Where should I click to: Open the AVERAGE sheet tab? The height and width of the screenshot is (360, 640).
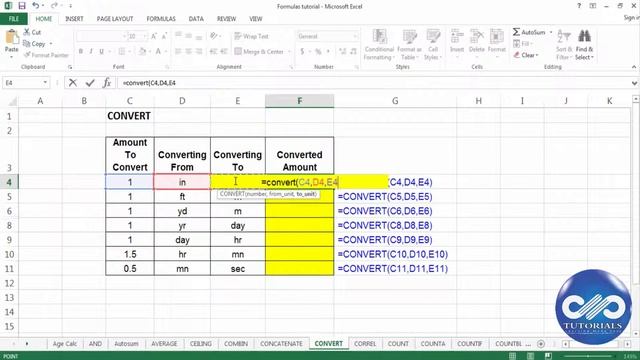point(164,344)
